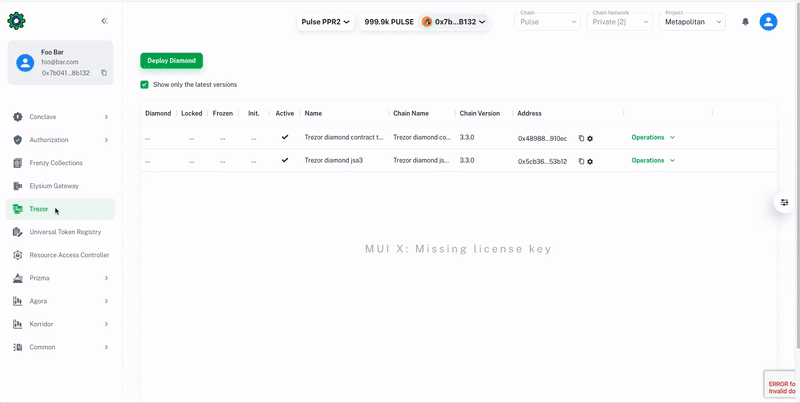800x403 pixels.
Task: Expand the Conclave sidebar section
Action: tap(60, 117)
